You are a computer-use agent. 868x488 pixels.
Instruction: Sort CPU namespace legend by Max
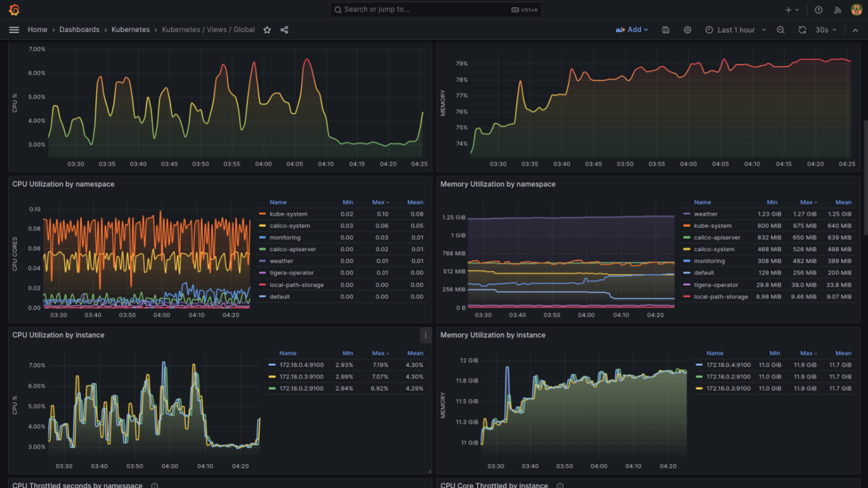[x=380, y=202]
